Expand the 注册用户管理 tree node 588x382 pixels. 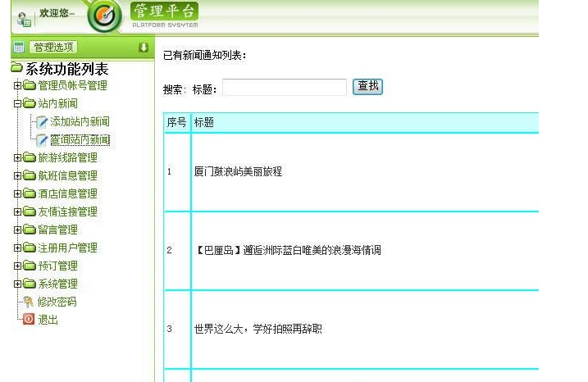17,248
